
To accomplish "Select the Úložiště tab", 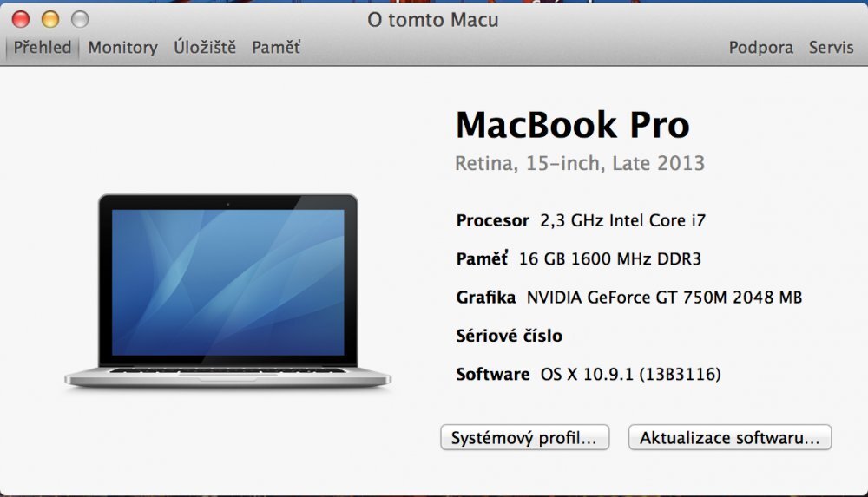I will tap(205, 47).
